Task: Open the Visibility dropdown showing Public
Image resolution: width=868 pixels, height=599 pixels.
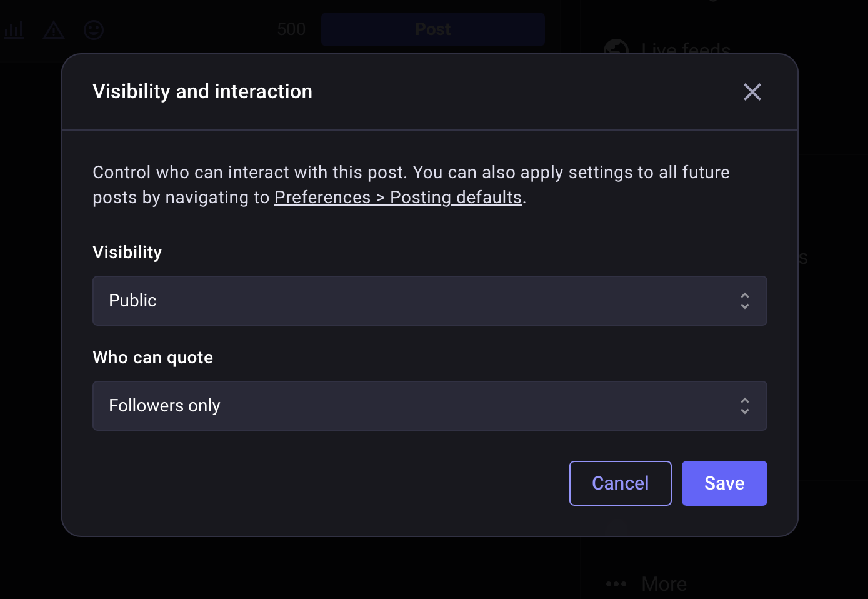Action: point(429,301)
